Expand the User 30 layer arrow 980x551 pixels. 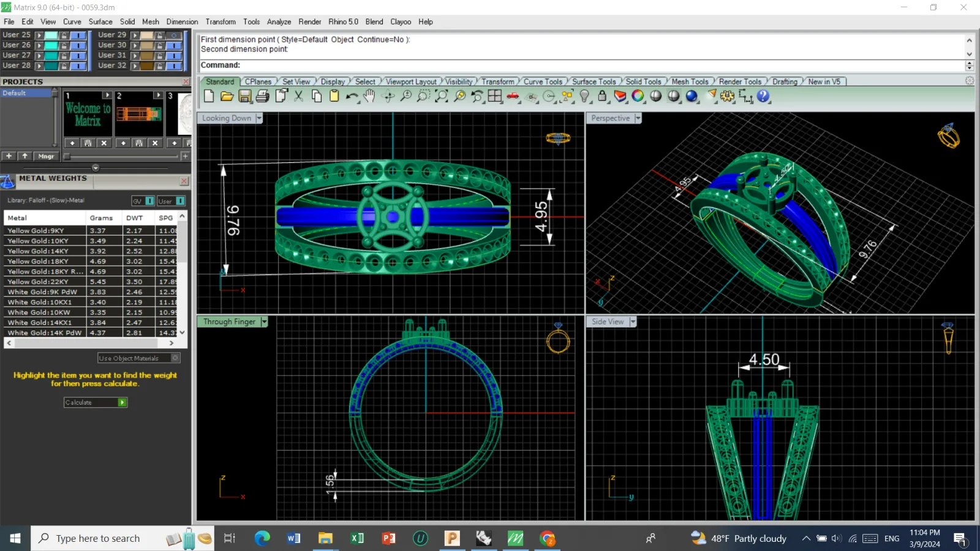tap(135, 45)
